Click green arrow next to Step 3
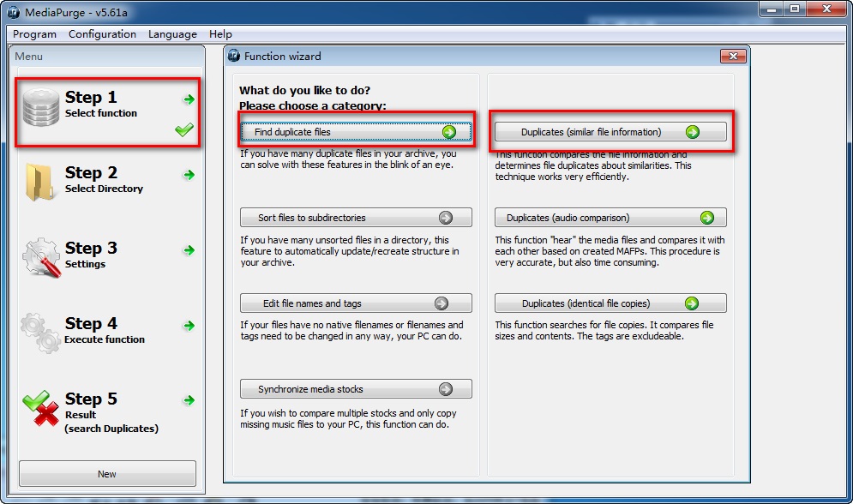This screenshot has width=853, height=504. pyautogui.click(x=189, y=250)
